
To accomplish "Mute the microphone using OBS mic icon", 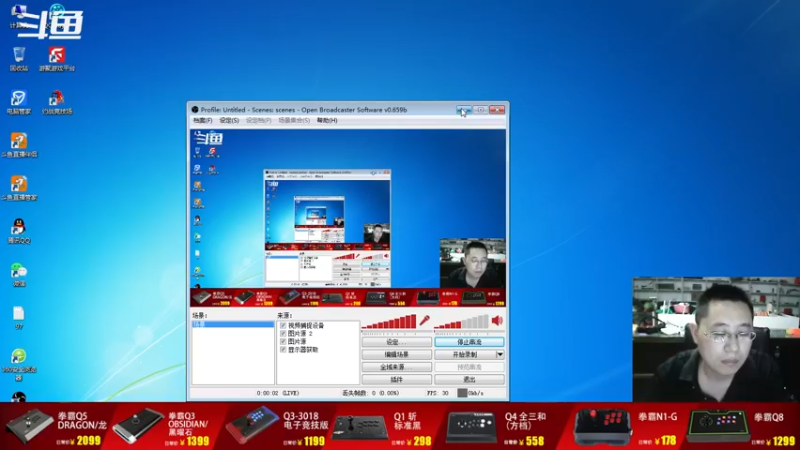I will coord(424,321).
